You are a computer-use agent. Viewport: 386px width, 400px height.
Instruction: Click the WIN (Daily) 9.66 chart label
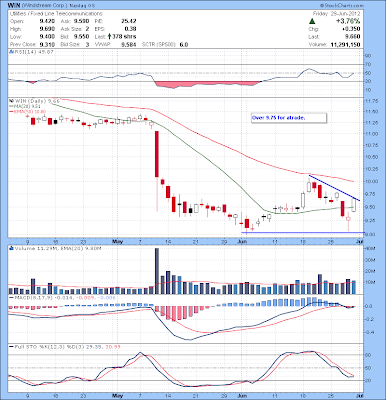(37, 100)
